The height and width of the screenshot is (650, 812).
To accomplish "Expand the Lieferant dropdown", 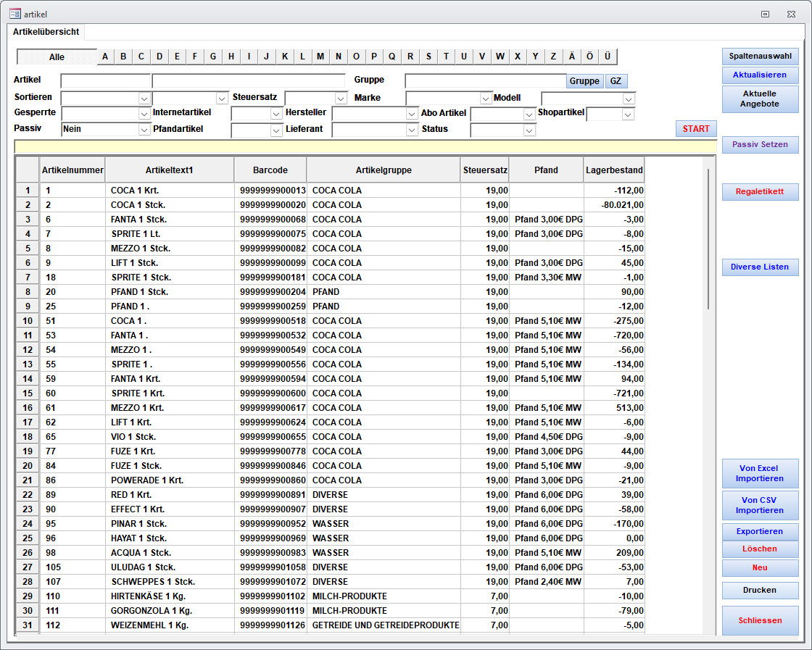I will click(x=412, y=130).
